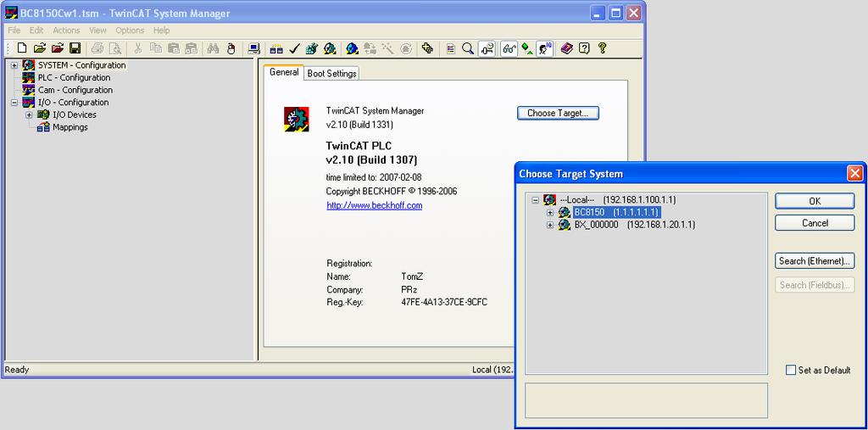
Task: Select the highlighted BC8150 target entry
Action: tap(617, 212)
